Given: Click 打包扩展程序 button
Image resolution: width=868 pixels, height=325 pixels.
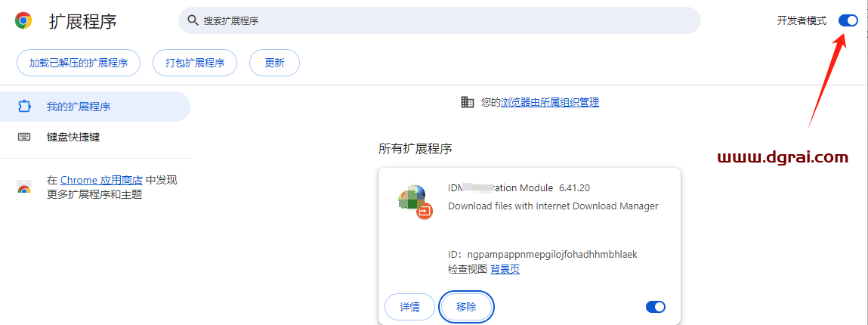Looking at the screenshot, I should [195, 63].
